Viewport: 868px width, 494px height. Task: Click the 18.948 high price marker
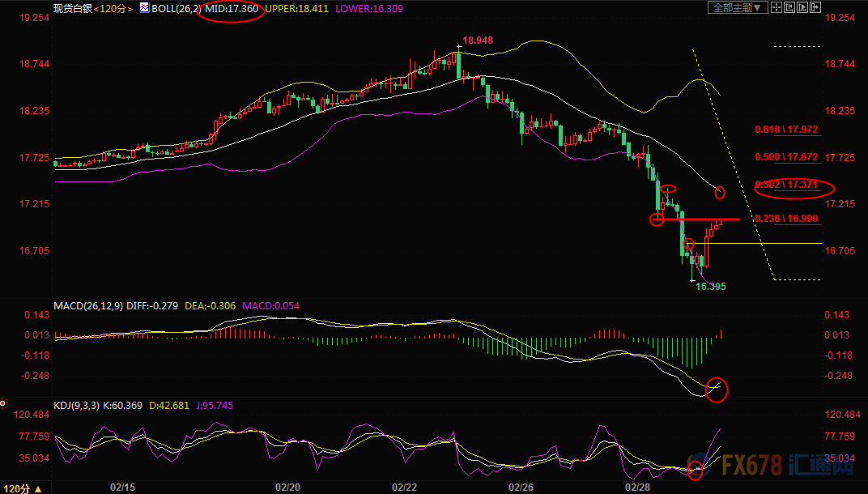point(477,40)
